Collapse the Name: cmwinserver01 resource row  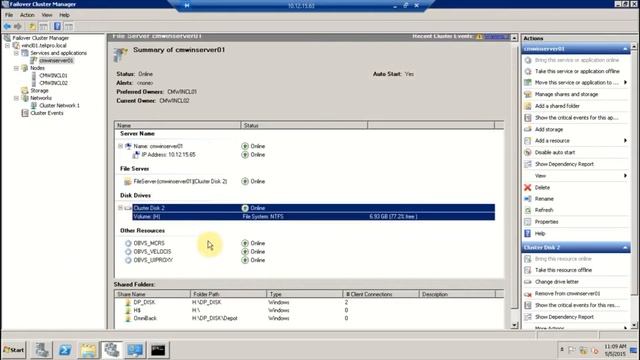click(x=120, y=146)
